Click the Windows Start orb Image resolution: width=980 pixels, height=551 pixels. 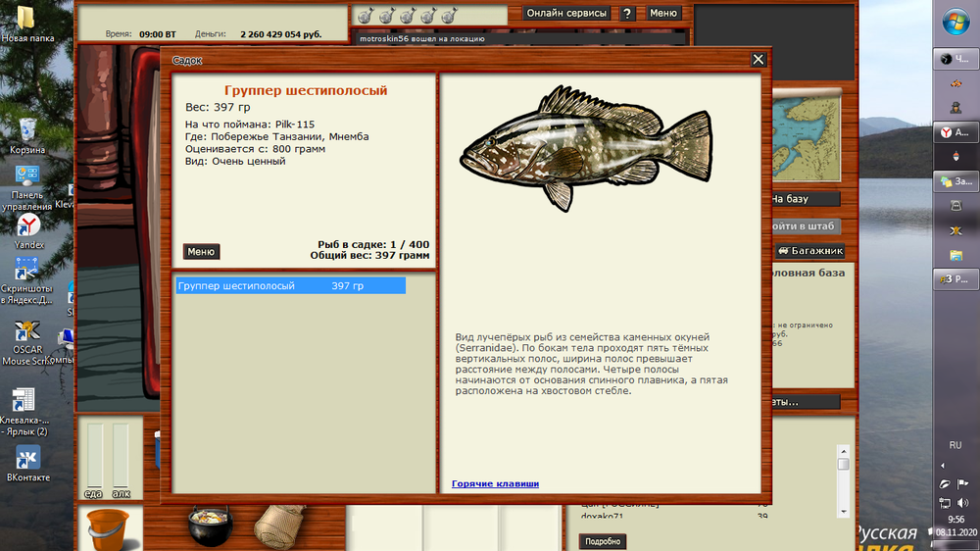(955, 23)
